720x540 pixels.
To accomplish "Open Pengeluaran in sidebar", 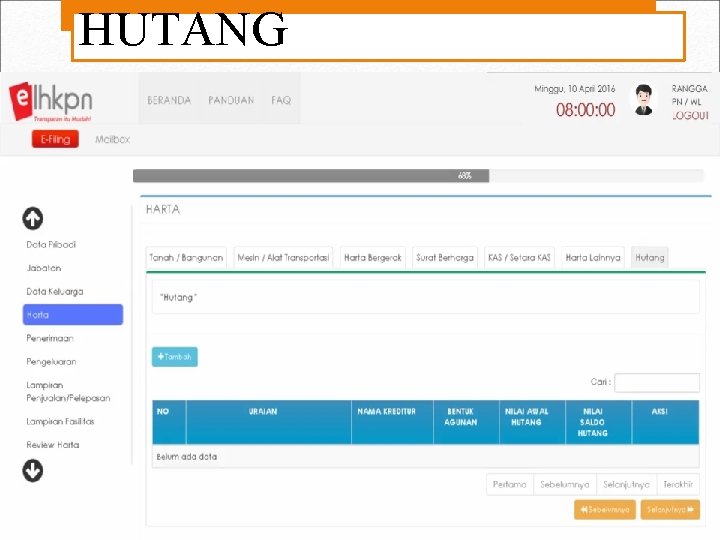I will 51,361.
